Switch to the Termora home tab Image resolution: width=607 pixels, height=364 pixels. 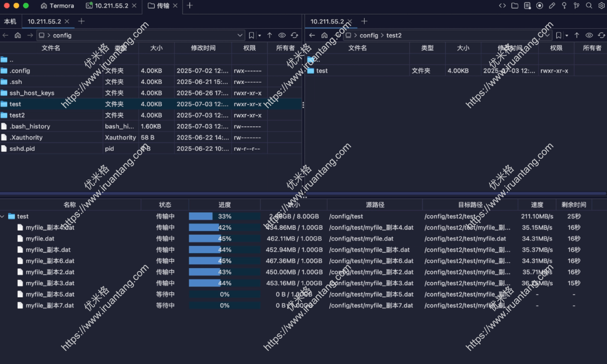pyautogui.click(x=57, y=6)
